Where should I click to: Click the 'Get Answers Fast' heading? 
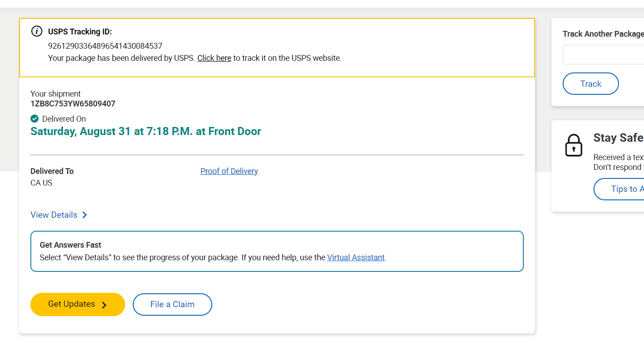click(x=71, y=245)
